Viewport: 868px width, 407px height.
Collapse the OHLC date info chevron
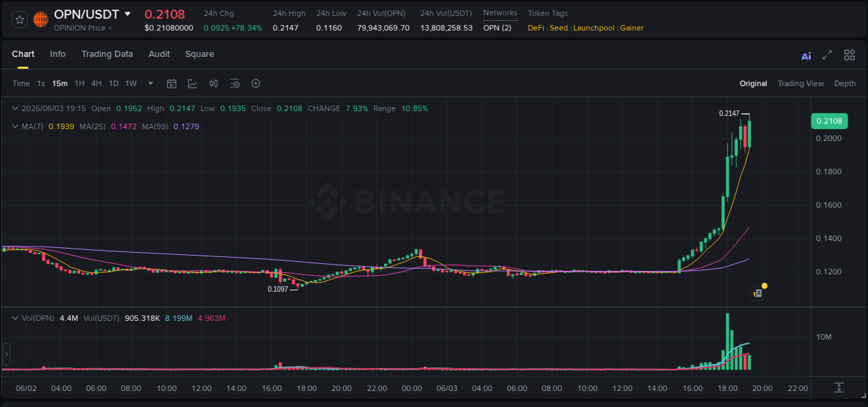(x=15, y=108)
